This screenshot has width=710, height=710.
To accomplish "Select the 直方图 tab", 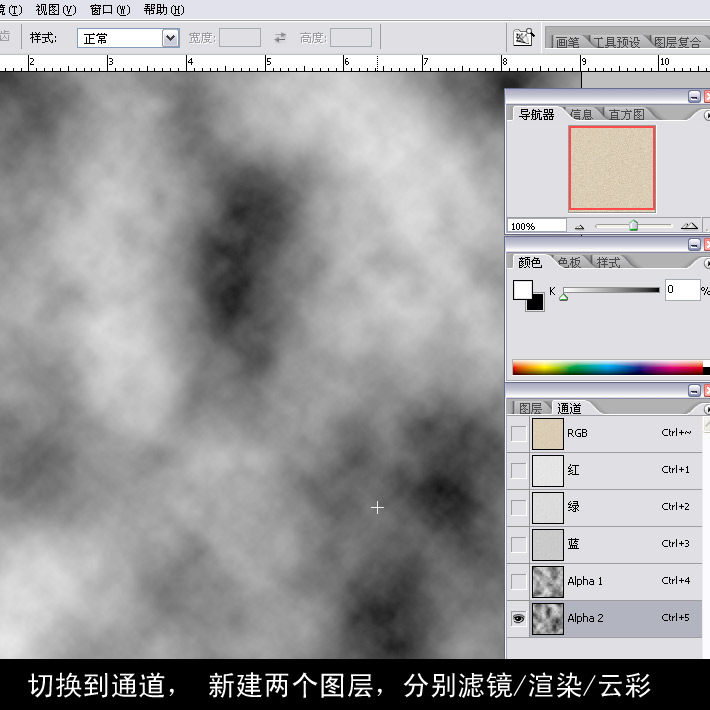I will pyautogui.click(x=626, y=115).
